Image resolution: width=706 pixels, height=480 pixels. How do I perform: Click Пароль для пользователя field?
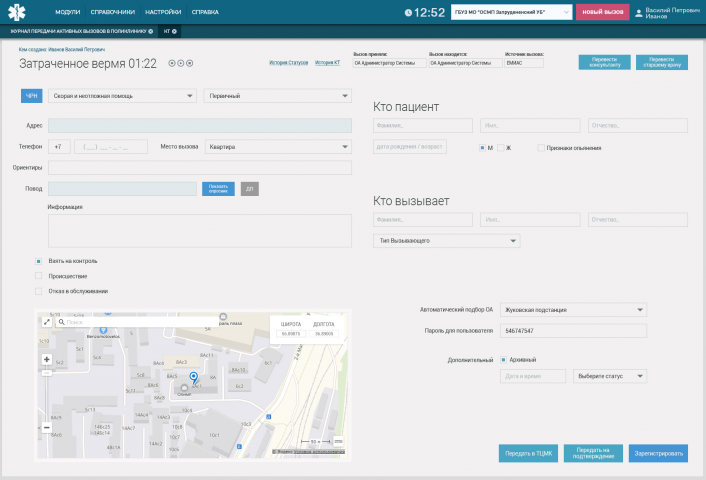573,331
